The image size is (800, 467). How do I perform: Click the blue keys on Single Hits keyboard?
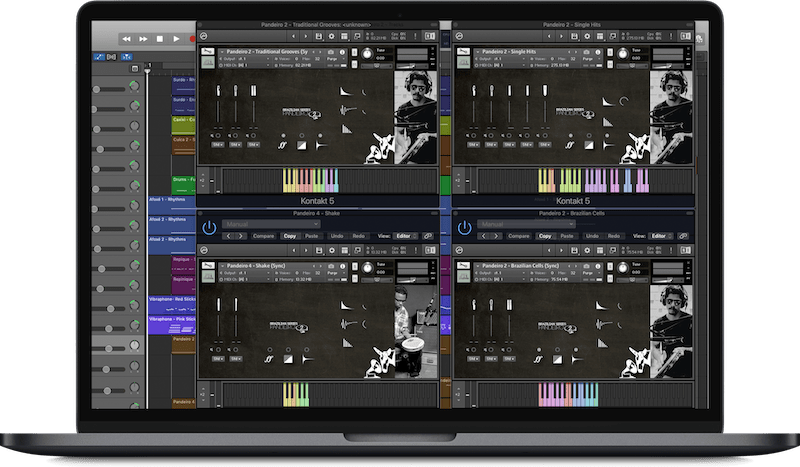click(x=628, y=180)
